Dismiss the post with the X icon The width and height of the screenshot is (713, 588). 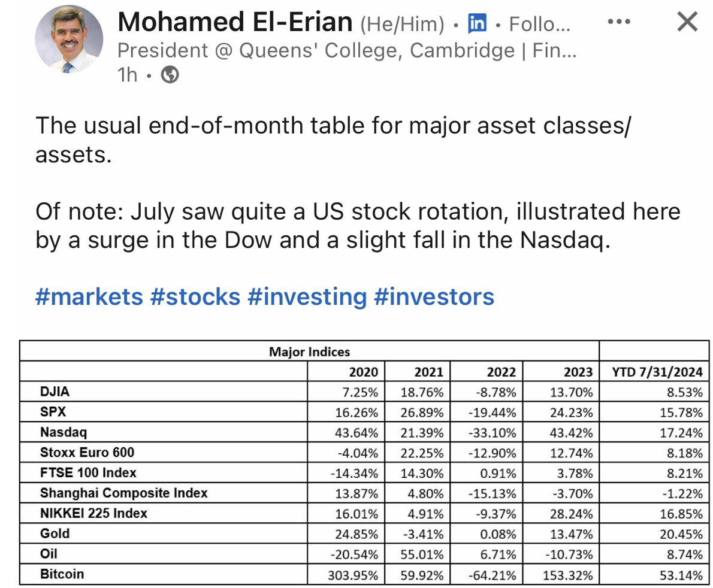coord(687,22)
